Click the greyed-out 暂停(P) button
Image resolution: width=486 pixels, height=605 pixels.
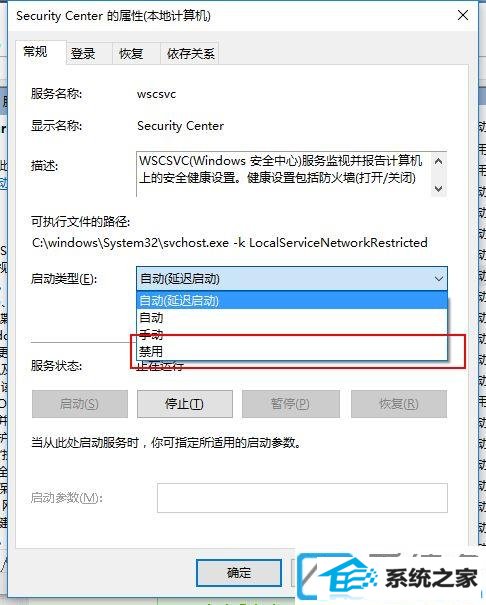click(x=291, y=404)
